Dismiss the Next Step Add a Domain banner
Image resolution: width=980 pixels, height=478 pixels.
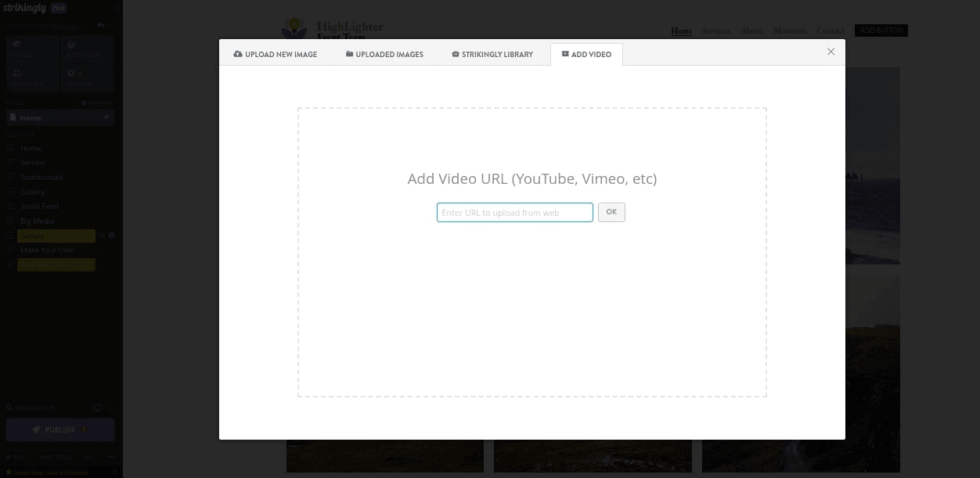point(115,472)
